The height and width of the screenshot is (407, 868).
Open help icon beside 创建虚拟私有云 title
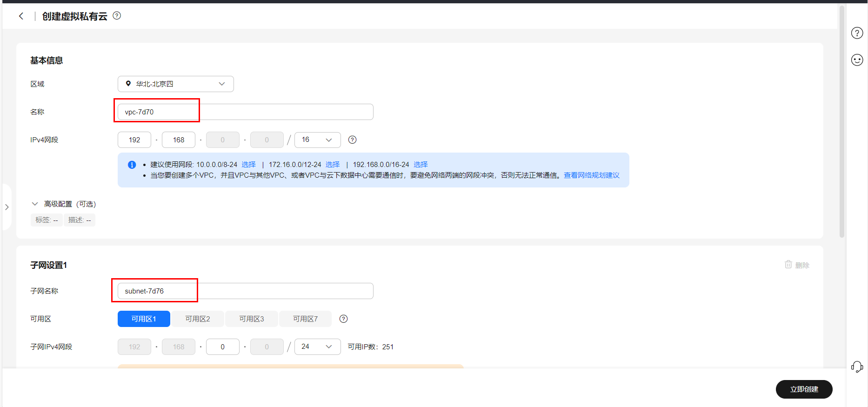click(x=117, y=16)
